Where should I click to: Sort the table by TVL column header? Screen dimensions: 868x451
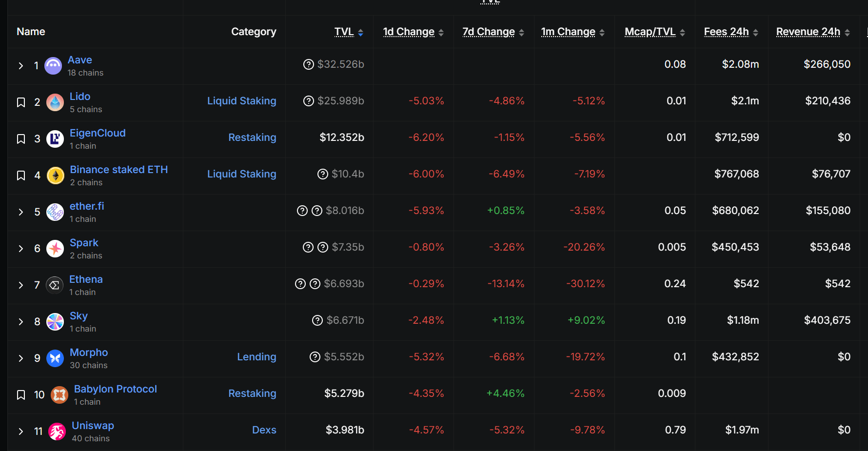(x=344, y=32)
